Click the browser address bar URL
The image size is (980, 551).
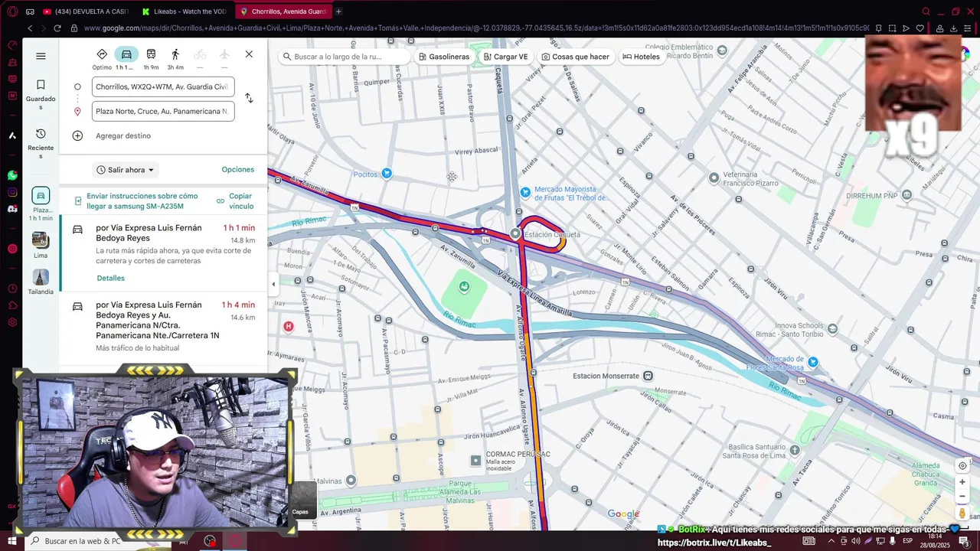pos(475,28)
